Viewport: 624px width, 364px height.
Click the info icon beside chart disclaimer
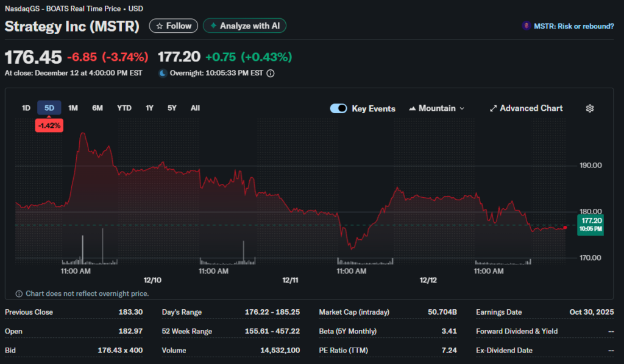click(19, 293)
